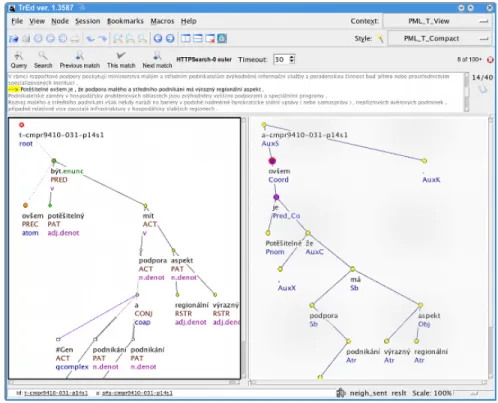Select the má Sb node in right tree
The height and width of the screenshot is (403, 498).
pyautogui.click(x=353, y=269)
